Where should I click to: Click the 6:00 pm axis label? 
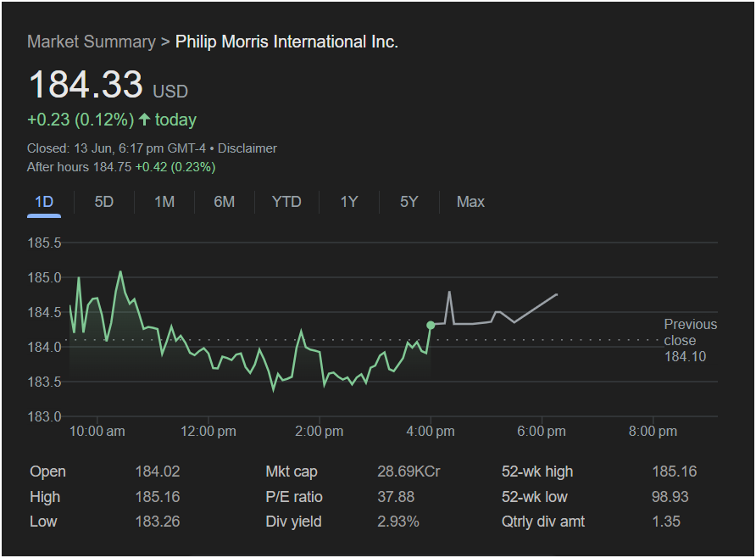542,431
